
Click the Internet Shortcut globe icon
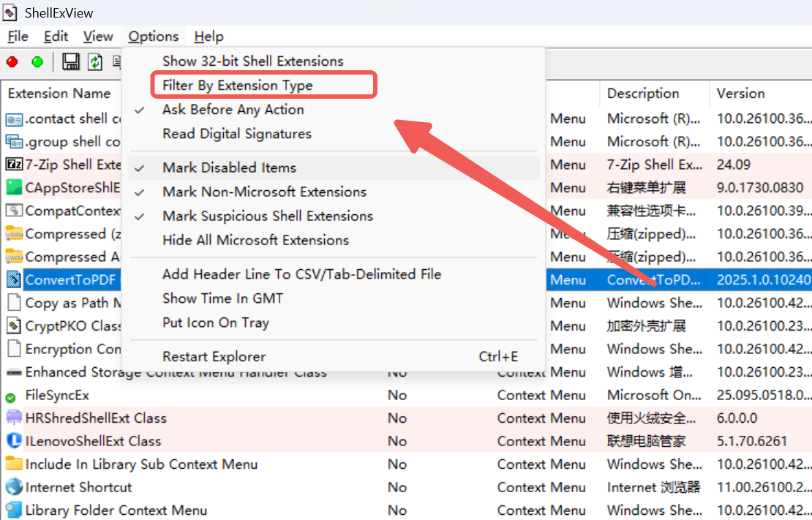click(x=14, y=487)
